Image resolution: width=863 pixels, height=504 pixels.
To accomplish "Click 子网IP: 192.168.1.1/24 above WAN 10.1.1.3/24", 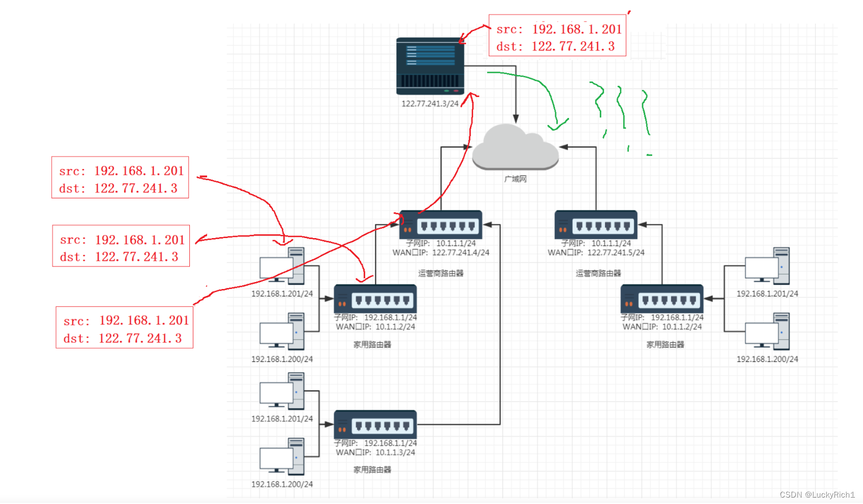I will (375, 443).
